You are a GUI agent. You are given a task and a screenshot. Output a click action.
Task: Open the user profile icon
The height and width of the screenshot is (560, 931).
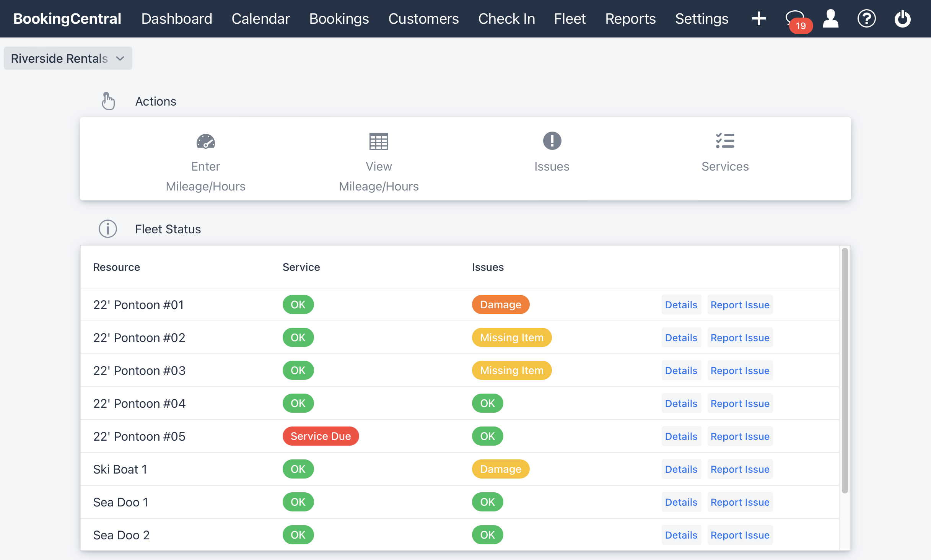tap(831, 19)
